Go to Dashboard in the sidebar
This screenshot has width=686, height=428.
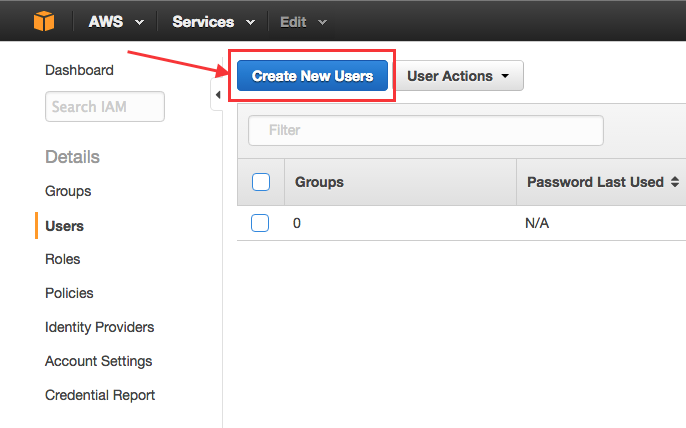tap(79, 70)
